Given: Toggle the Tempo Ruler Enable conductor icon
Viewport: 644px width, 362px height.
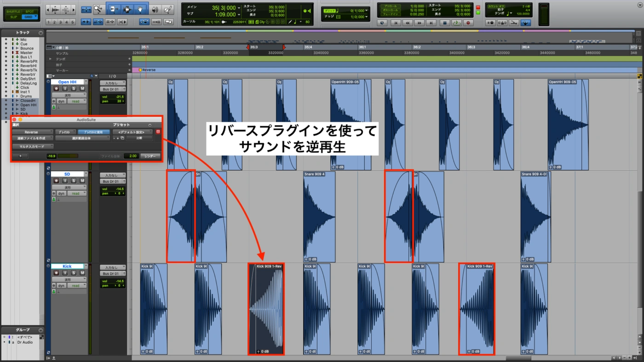Looking at the screenshot, I should (x=525, y=23).
